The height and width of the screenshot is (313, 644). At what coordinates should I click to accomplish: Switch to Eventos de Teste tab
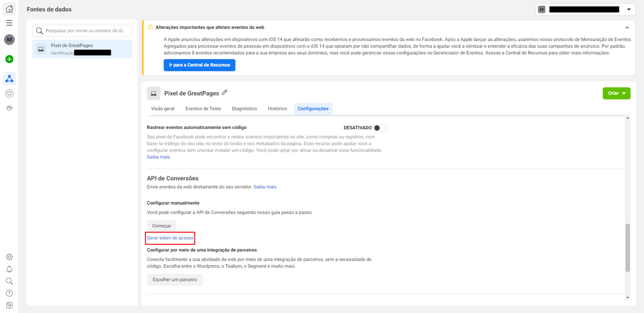pos(203,109)
